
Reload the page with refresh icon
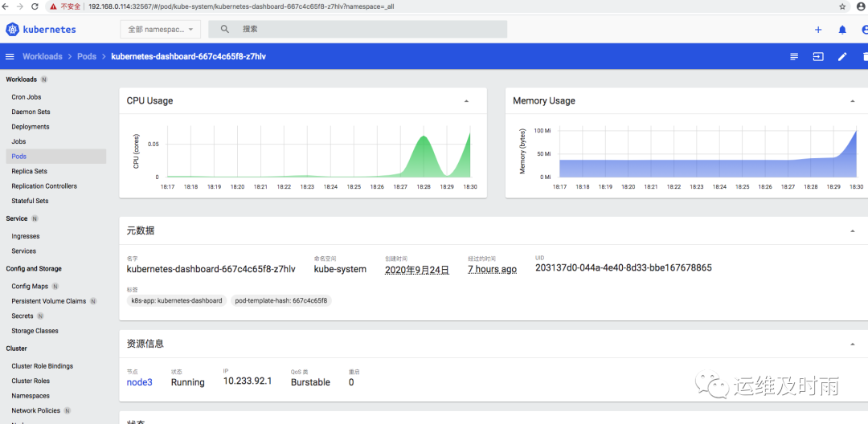point(35,6)
